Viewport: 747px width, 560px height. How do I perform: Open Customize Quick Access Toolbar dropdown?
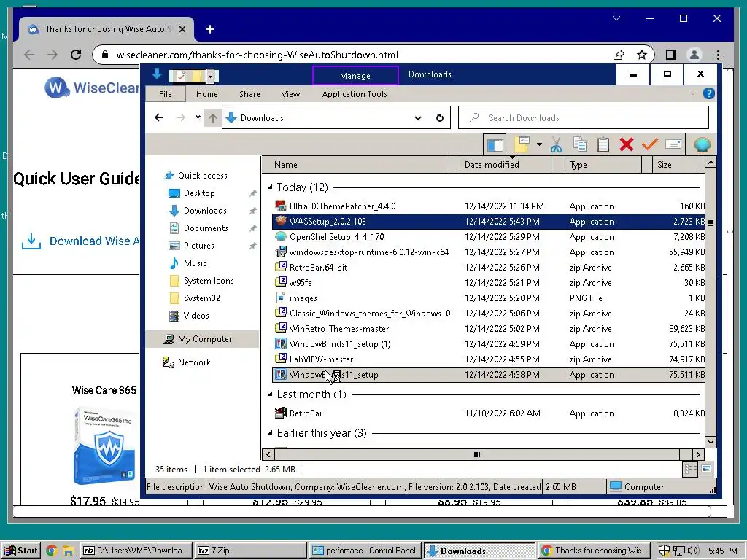(210, 76)
